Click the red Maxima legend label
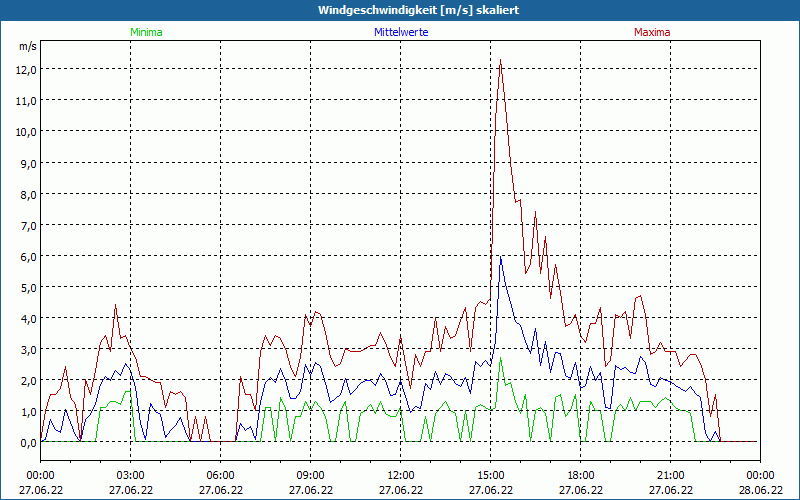The height and width of the screenshot is (500, 800). click(x=652, y=32)
